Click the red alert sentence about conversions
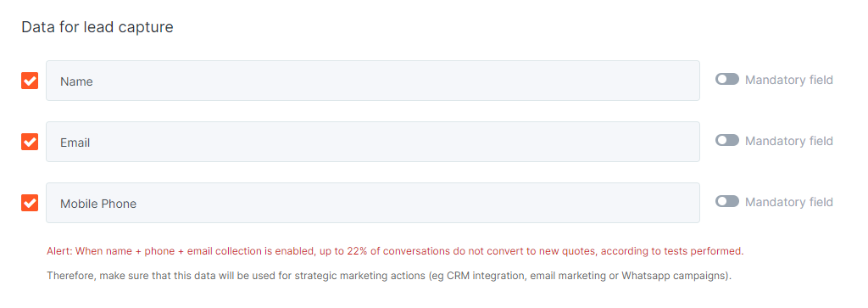Image resolution: width=868 pixels, height=308 pixels. click(395, 251)
